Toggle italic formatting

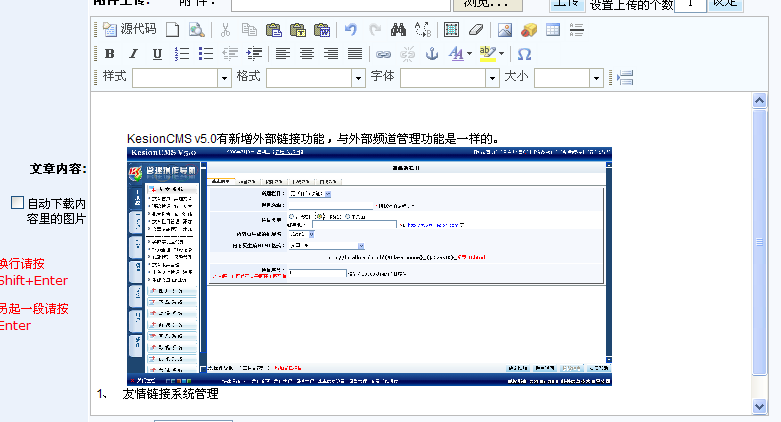point(133,54)
